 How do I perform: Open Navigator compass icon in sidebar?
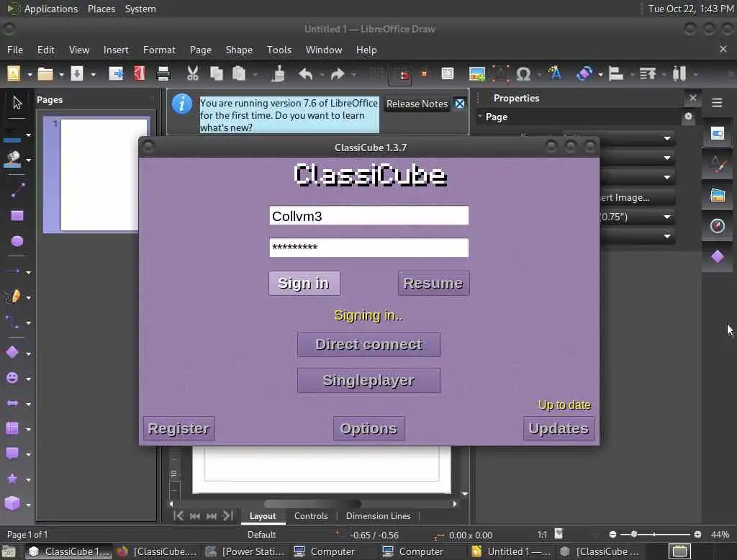pyautogui.click(x=718, y=226)
